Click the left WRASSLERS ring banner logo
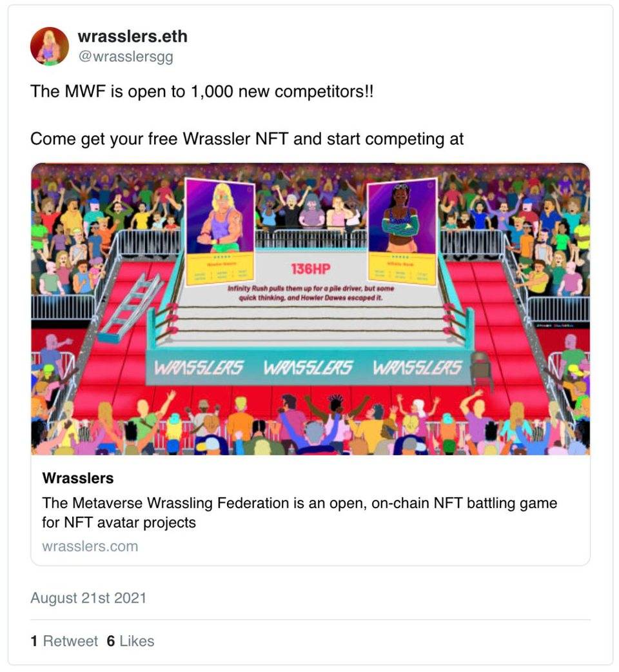 tap(199, 368)
